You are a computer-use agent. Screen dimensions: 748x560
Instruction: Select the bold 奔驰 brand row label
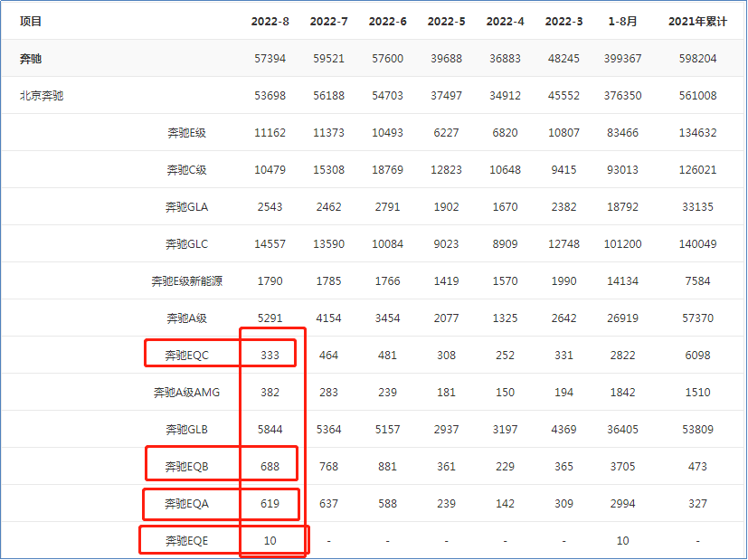pyautogui.click(x=31, y=59)
